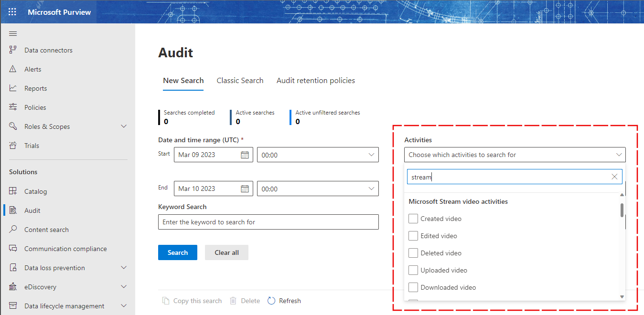Check the Downloaded video checkbox
The height and width of the screenshot is (315, 644).
point(413,287)
